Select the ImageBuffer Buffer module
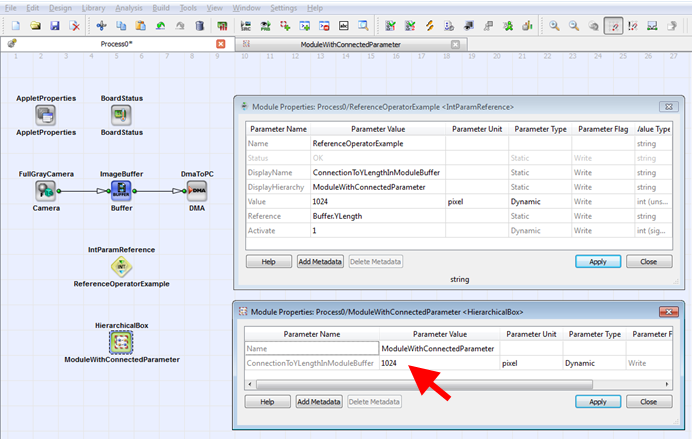The height and width of the screenshot is (440, 693). click(121, 190)
